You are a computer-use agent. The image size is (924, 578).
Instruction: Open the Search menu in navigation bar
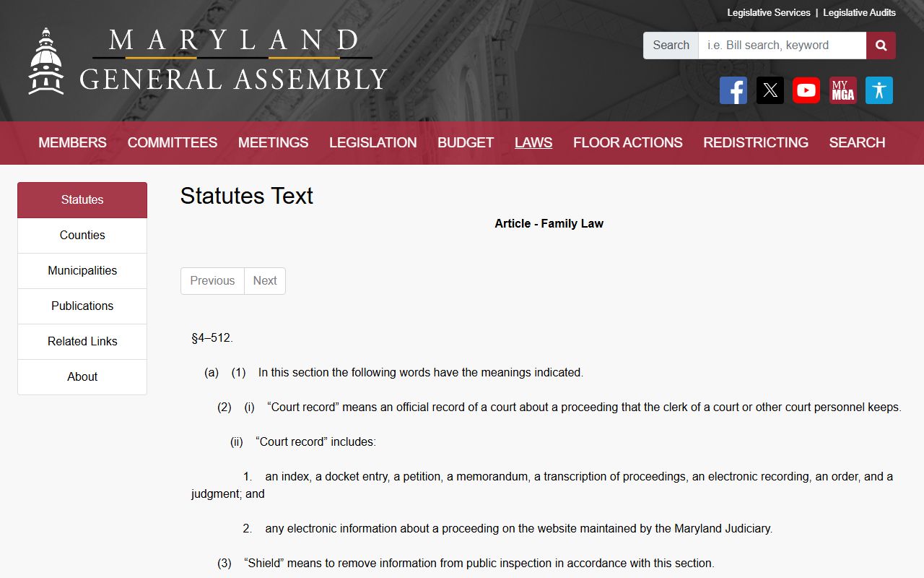pyautogui.click(x=857, y=142)
